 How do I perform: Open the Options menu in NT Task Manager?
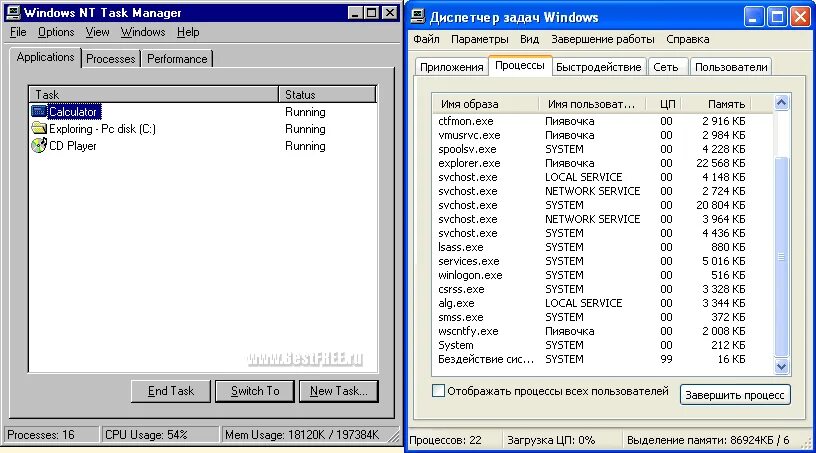pos(56,32)
